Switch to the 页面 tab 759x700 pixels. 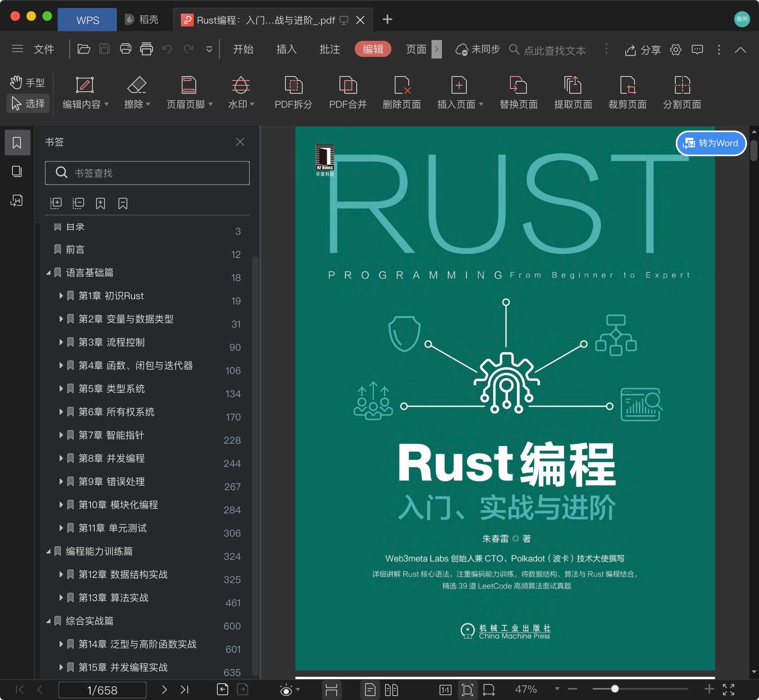point(416,49)
